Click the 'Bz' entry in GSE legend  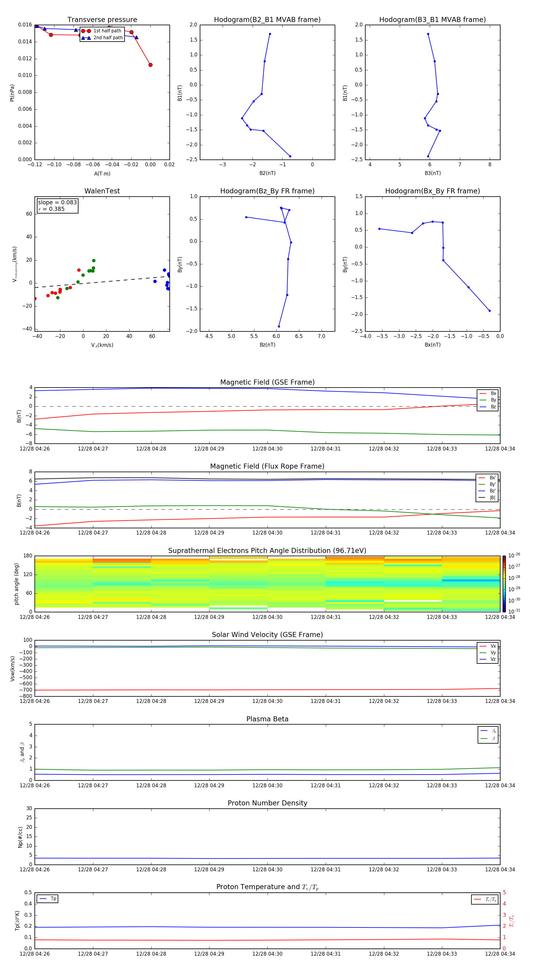pos(488,407)
